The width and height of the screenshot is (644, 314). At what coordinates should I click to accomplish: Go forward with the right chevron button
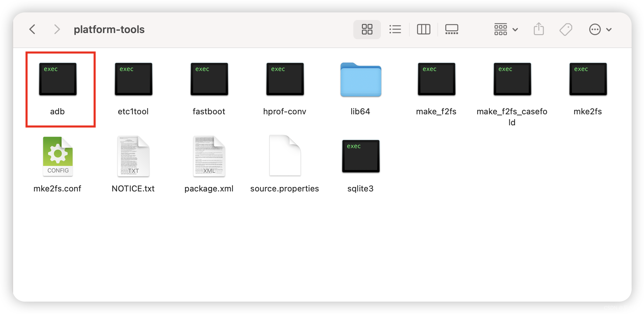[57, 29]
